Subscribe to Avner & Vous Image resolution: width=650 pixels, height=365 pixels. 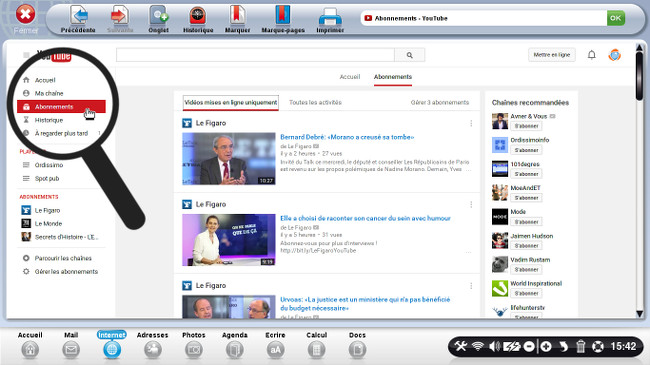[526, 126]
